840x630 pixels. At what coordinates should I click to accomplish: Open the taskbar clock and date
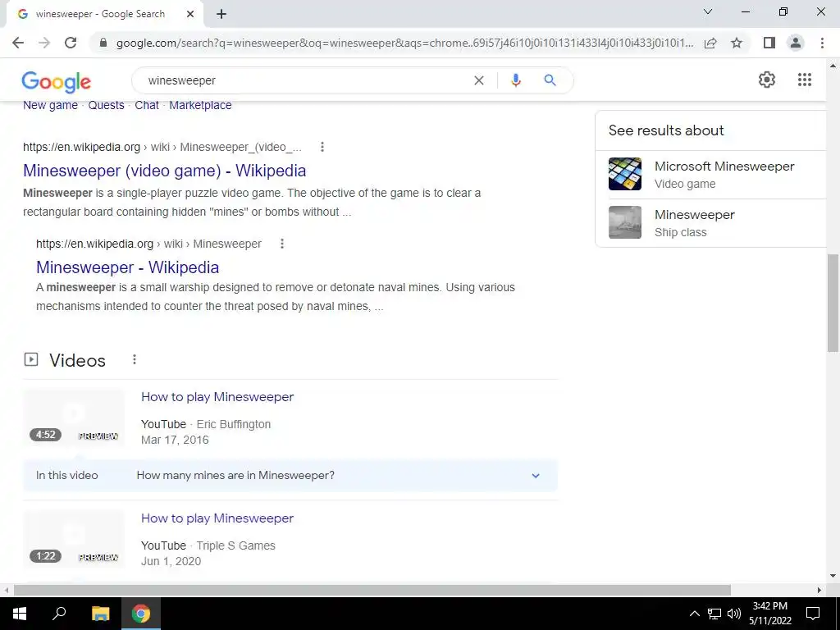coord(769,614)
